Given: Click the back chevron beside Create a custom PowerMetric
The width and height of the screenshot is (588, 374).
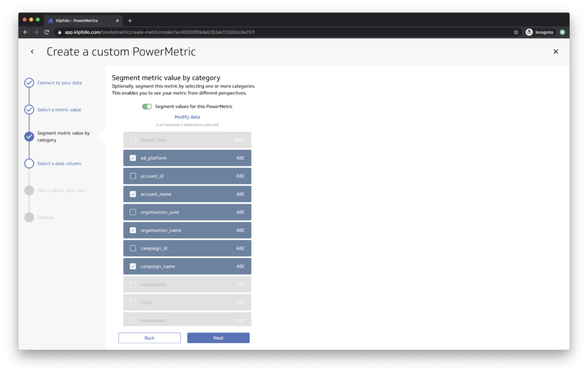Looking at the screenshot, I should point(32,52).
